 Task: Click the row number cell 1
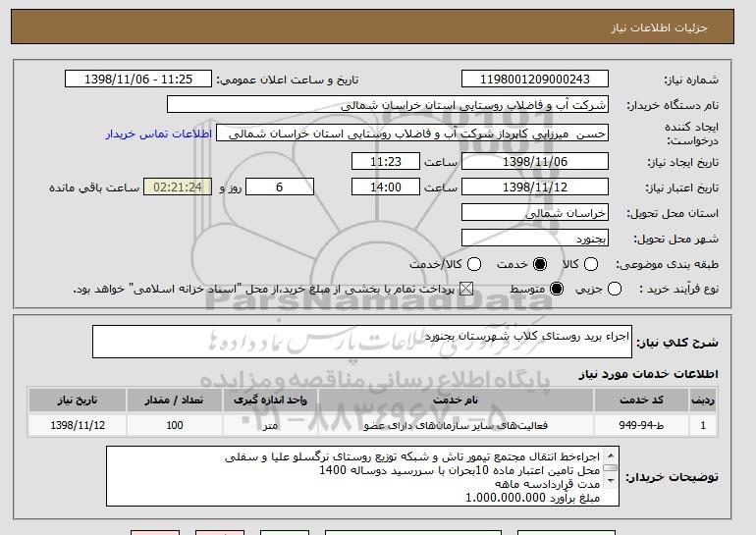tap(703, 425)
